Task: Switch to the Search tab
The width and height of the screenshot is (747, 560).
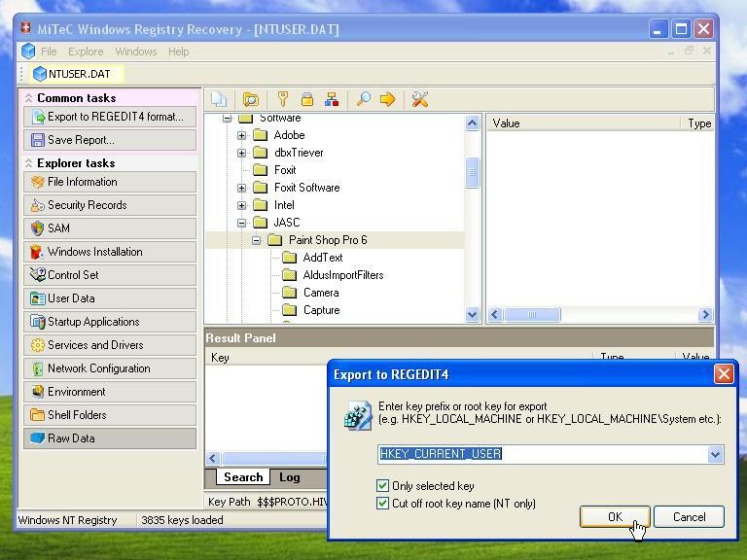Action: (243, 477)
